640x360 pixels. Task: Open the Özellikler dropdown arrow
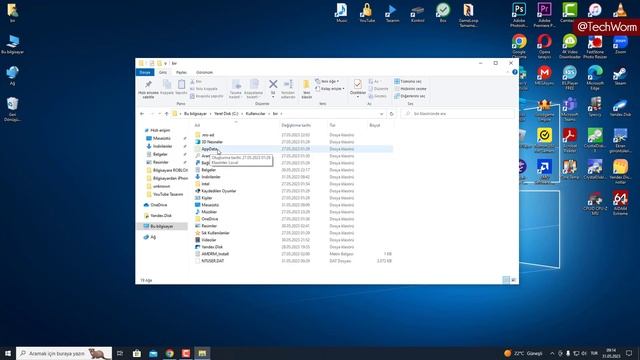point(358,97)
